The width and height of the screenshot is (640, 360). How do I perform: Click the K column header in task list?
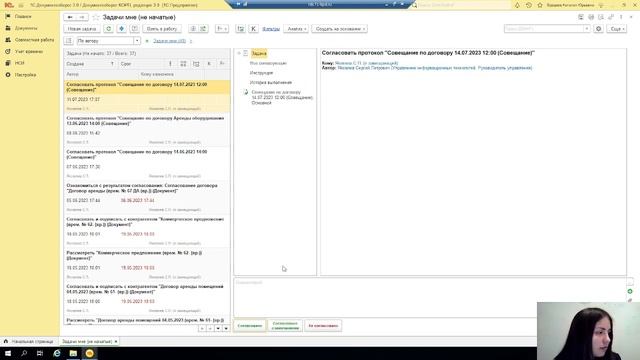209,64
